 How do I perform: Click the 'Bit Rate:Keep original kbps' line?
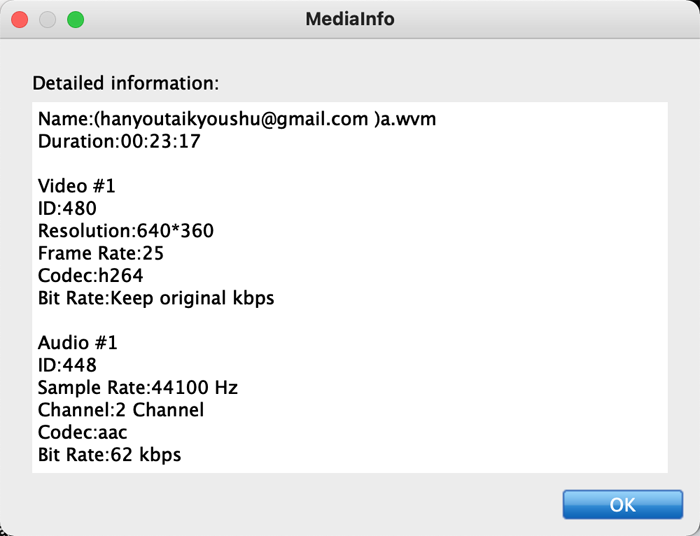tap(156, 298)
